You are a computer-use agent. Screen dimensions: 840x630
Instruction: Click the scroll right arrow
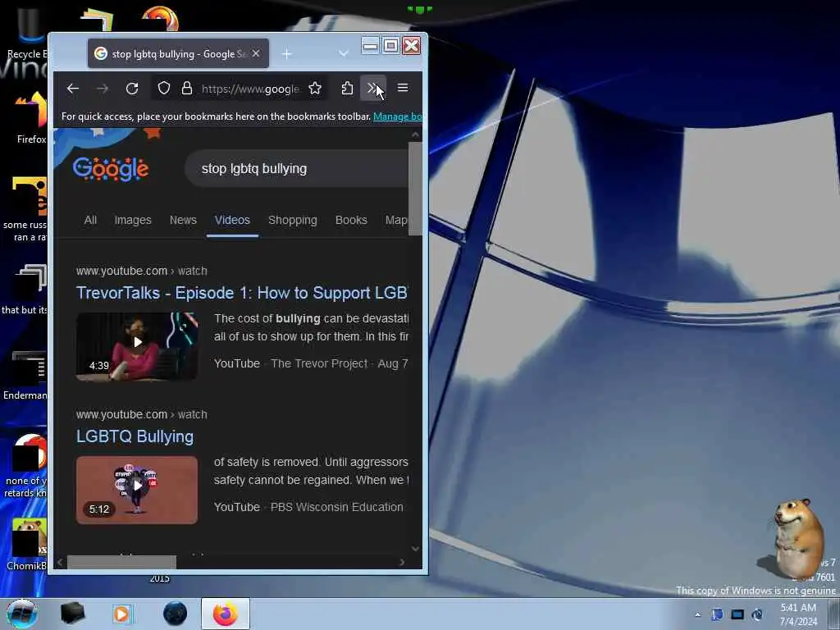pos(402,562)
